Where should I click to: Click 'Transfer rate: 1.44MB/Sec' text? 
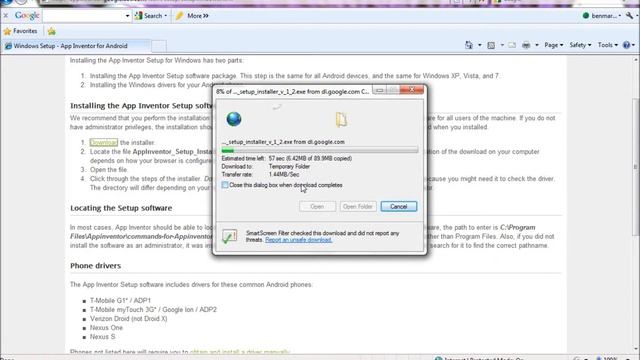point(260,175)
